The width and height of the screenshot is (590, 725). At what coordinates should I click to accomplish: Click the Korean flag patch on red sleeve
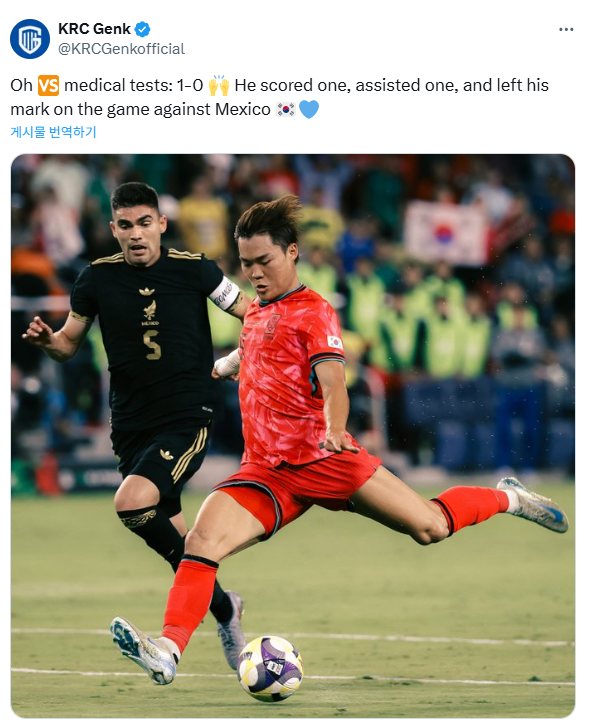click(x=335, y=342)
